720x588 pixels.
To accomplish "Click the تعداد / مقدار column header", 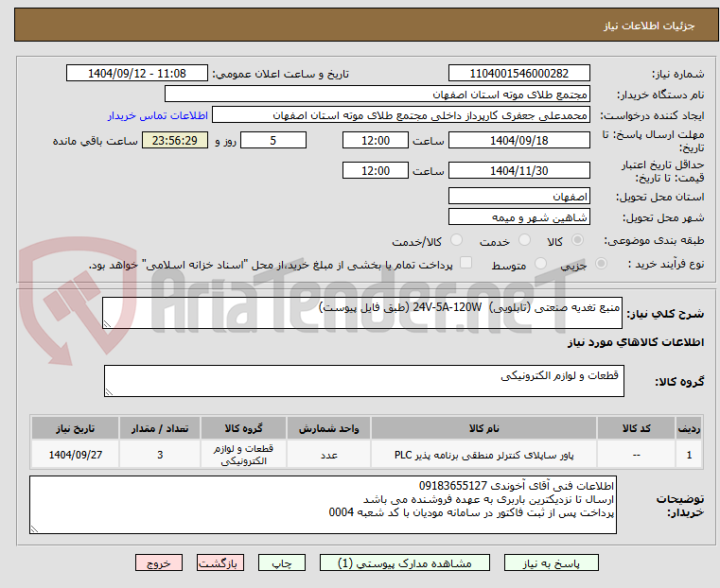I will (x=160, y=428).
